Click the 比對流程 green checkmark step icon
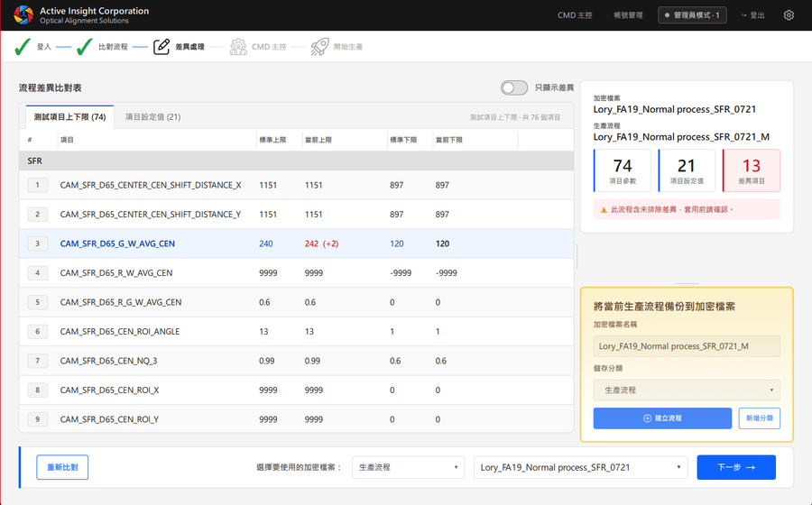812x505 pixels. 85,47
